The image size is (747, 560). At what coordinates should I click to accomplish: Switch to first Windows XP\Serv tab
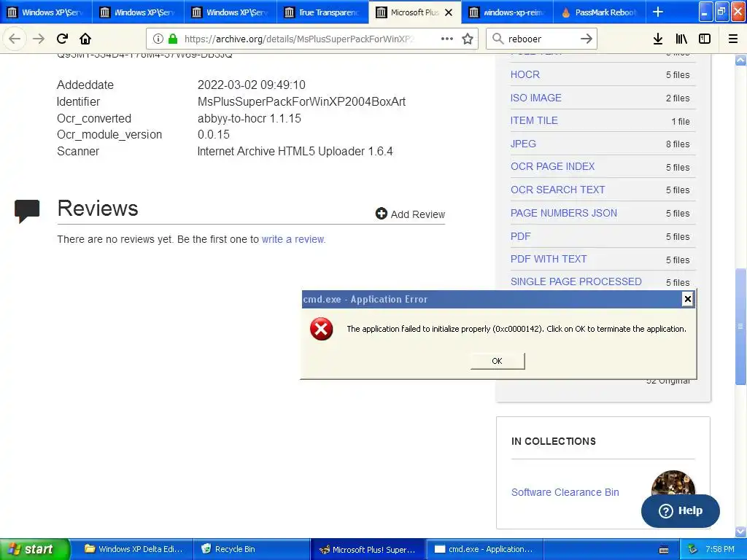46,12
